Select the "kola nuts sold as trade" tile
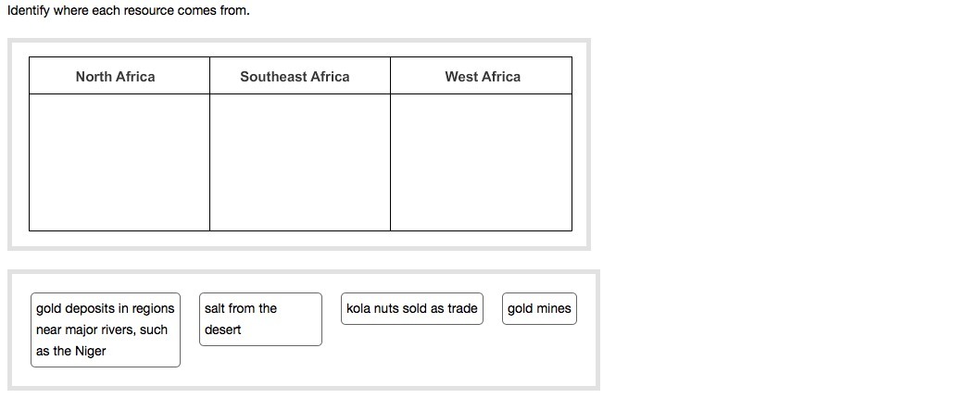Image resolution: width=980 pixels, height=398 pixels. [x=411, y=308]
